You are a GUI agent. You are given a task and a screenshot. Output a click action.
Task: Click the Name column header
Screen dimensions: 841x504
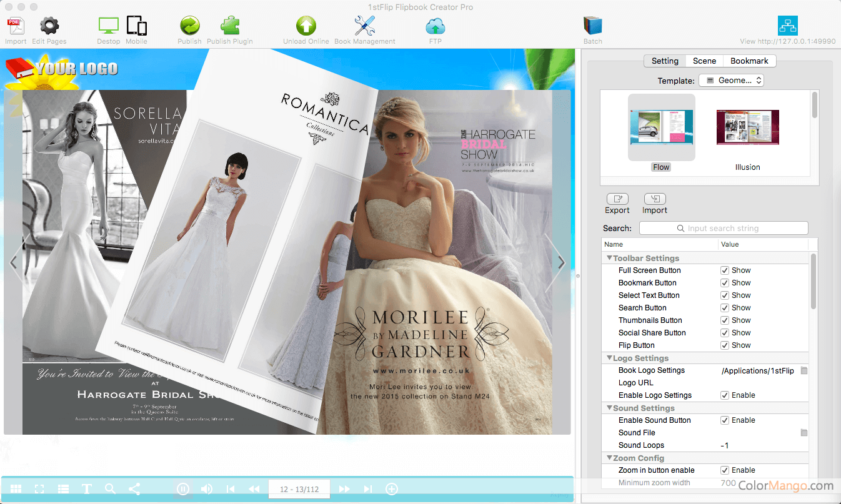pyautogui.click(x=660, y=245)
